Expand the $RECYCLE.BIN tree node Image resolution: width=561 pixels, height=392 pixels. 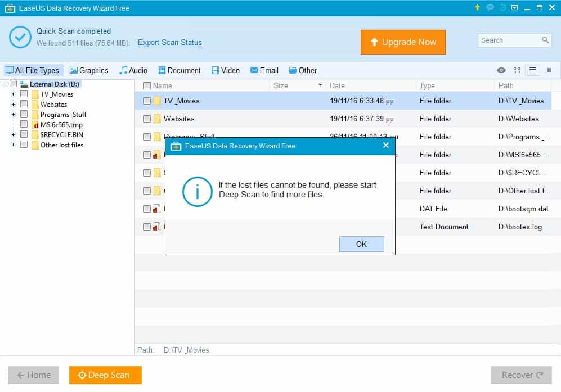point(14,135)
